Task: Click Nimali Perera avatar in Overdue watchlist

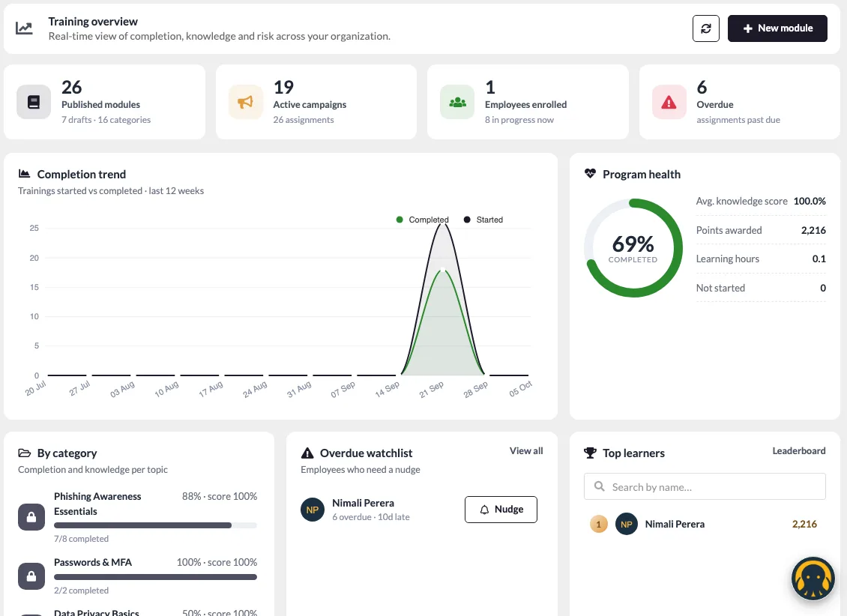Action: (x=313, y=510)
